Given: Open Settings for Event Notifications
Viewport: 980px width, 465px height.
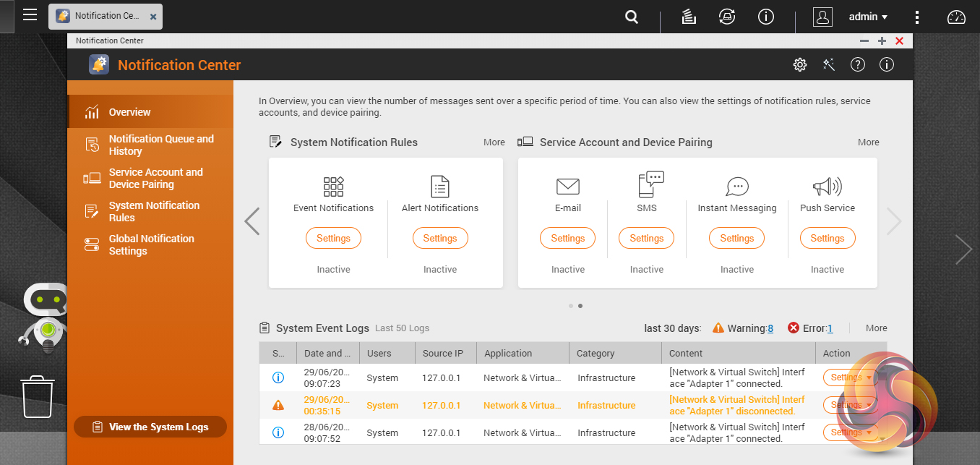Looking at the screenshot, I should (333, 238).
